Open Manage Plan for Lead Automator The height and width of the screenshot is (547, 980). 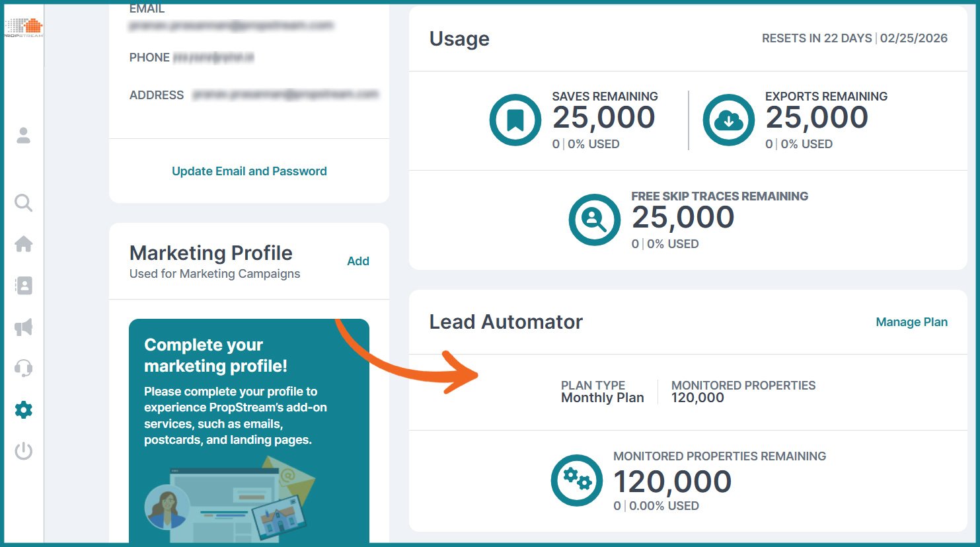[911, 322]
